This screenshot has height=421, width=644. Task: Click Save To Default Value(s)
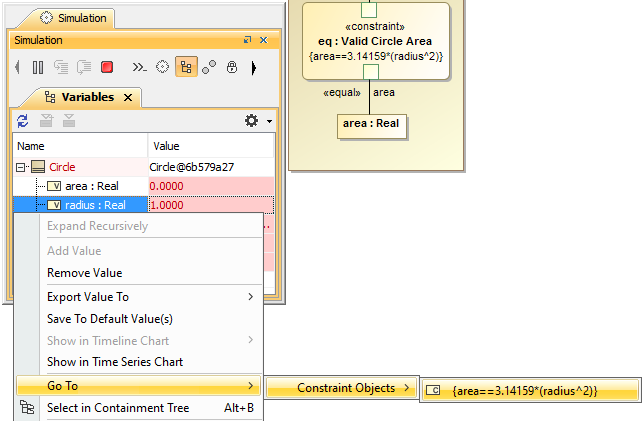110,319
